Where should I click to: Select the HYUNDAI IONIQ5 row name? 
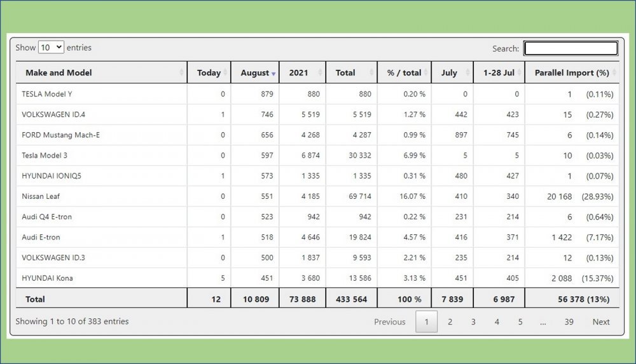tap(51, 176)
